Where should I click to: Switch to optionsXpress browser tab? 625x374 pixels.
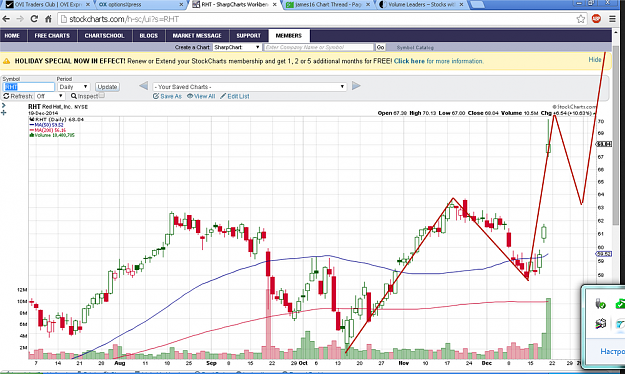(140, 5)
